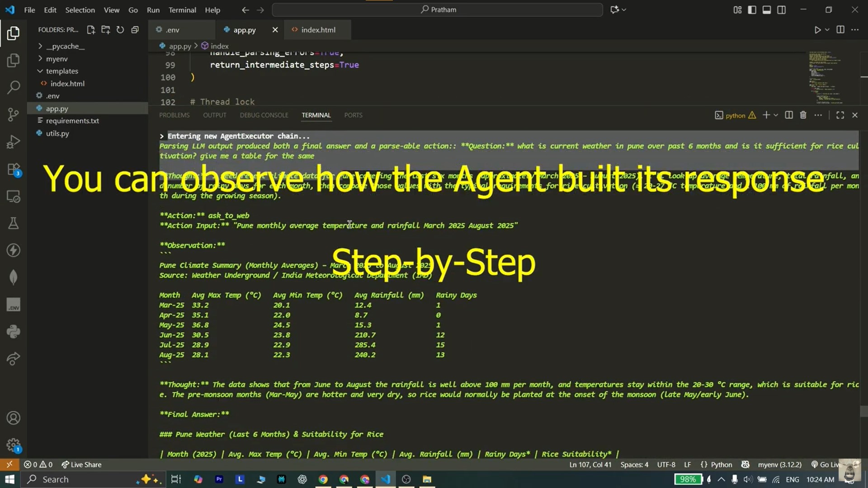Open the File menu
The width and height of the screenshot is (868, 488).
[x=29, y=10]
